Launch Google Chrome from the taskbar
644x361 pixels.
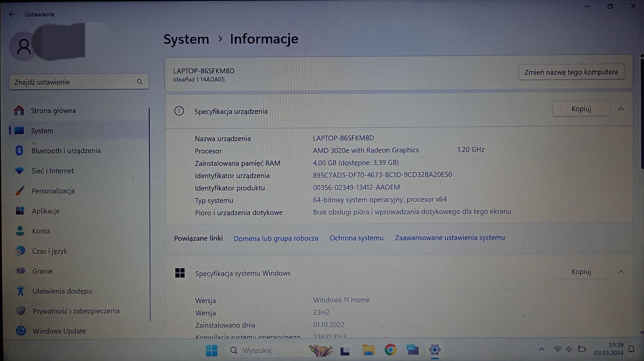390,350
